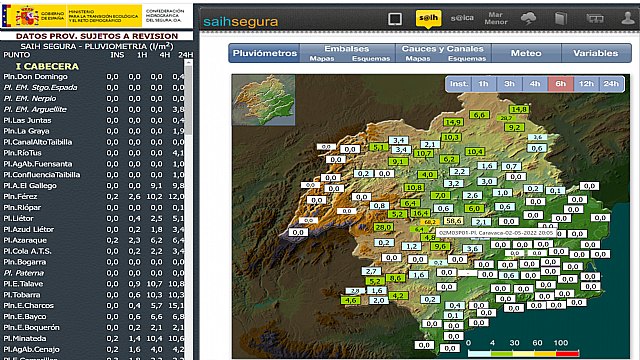Open the user profile icon
This screenshot has width=640, height=360.
coord(628,18)
